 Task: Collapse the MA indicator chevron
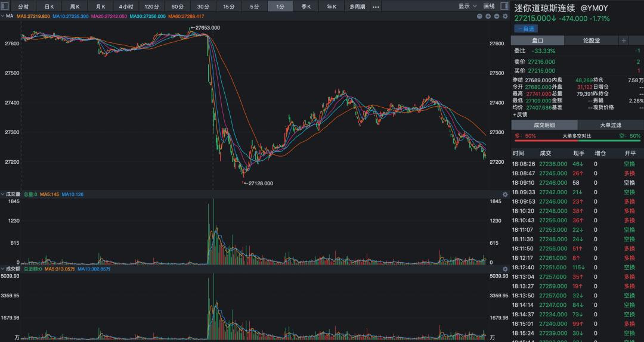click(x=2, y=16)
